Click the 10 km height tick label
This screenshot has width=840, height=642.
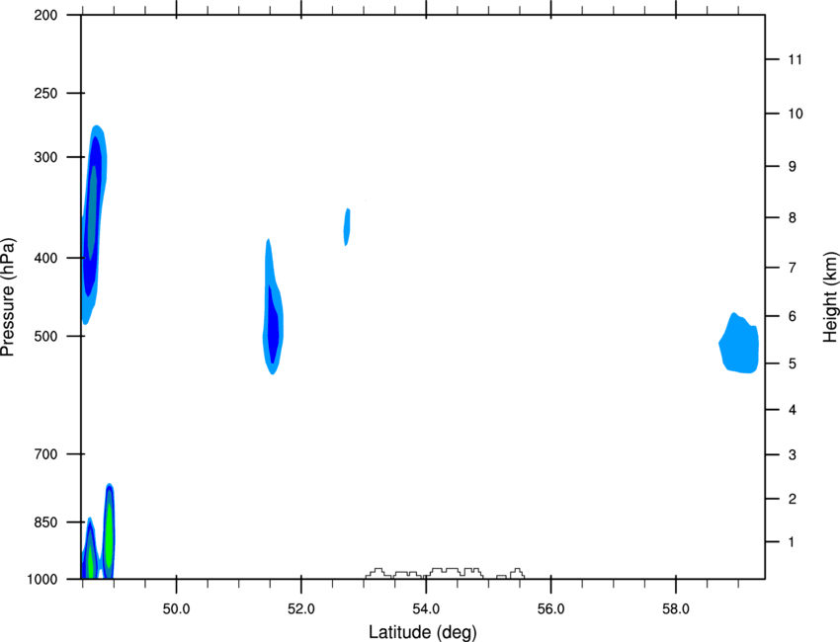[796, 114]
